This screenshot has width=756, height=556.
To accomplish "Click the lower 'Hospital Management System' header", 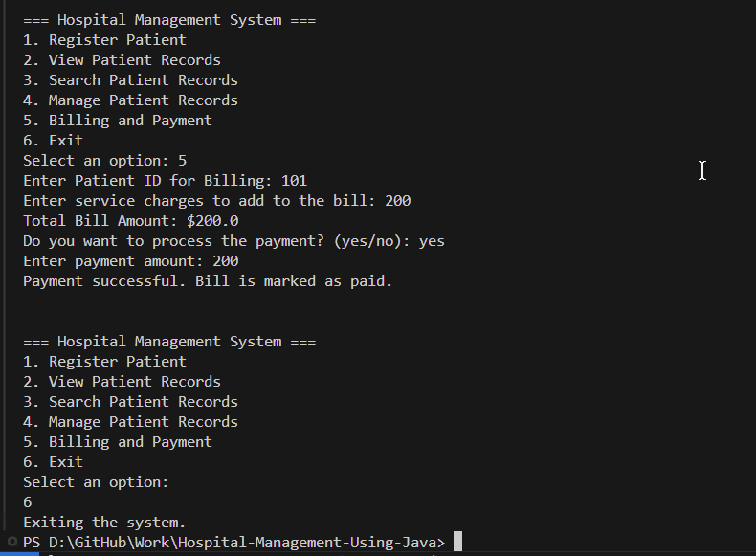I will coord(169,342).
